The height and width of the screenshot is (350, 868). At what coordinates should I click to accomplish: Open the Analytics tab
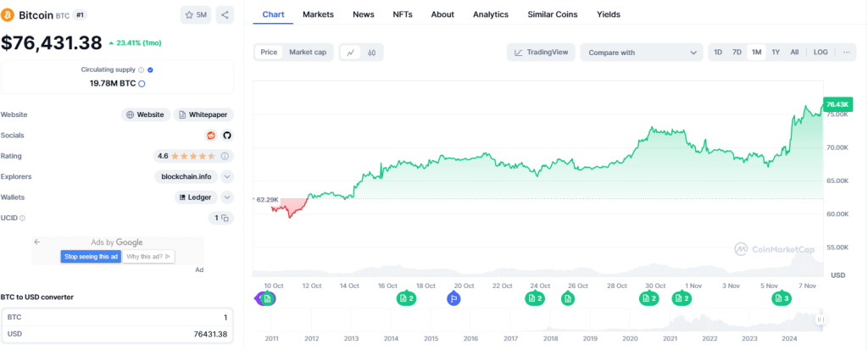point(491,14)
